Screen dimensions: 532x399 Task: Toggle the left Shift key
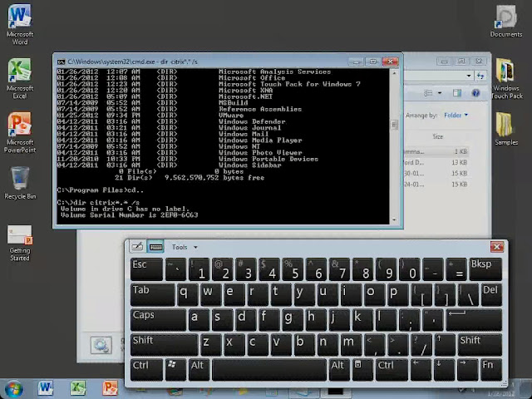165,344
